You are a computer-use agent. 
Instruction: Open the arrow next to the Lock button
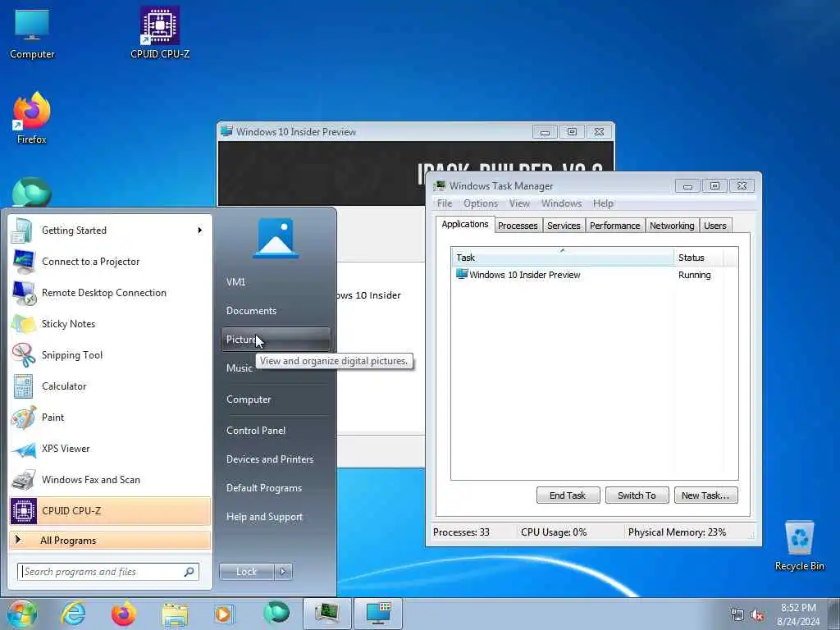(283, 572)
